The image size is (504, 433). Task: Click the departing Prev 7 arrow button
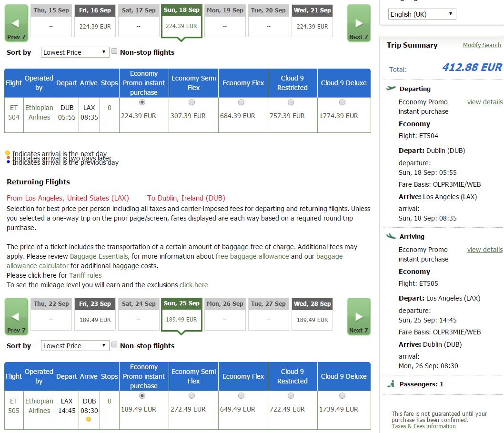16,23
